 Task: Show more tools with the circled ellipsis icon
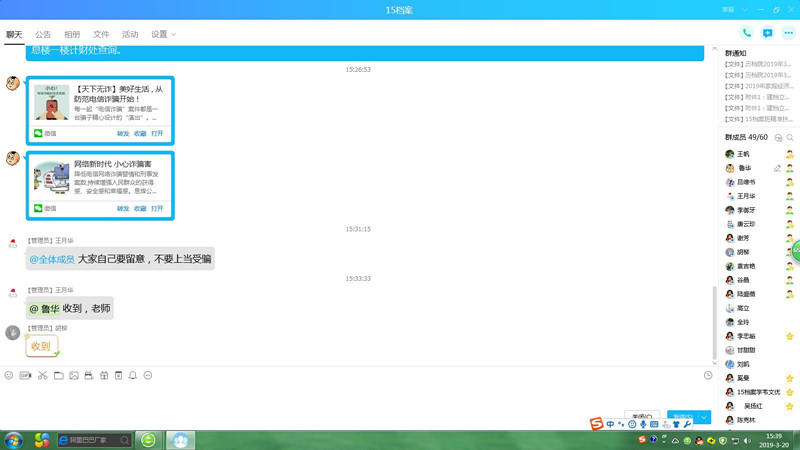(148, 376)
